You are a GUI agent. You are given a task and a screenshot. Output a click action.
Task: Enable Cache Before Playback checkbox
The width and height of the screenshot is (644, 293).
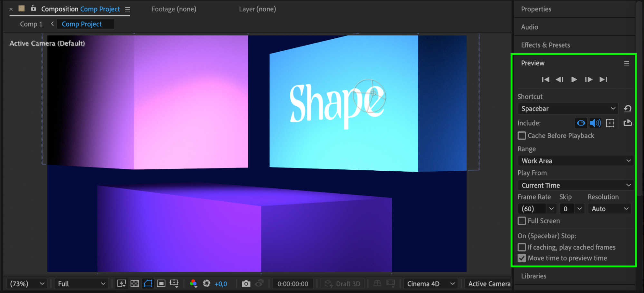click(522, 136)
